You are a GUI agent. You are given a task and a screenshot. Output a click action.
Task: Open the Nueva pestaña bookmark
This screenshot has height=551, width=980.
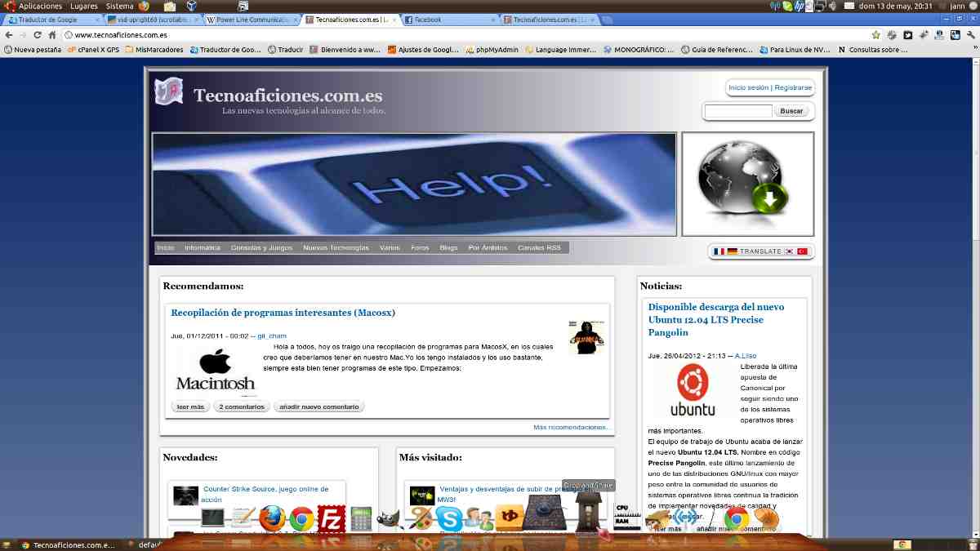click(33, 50)
